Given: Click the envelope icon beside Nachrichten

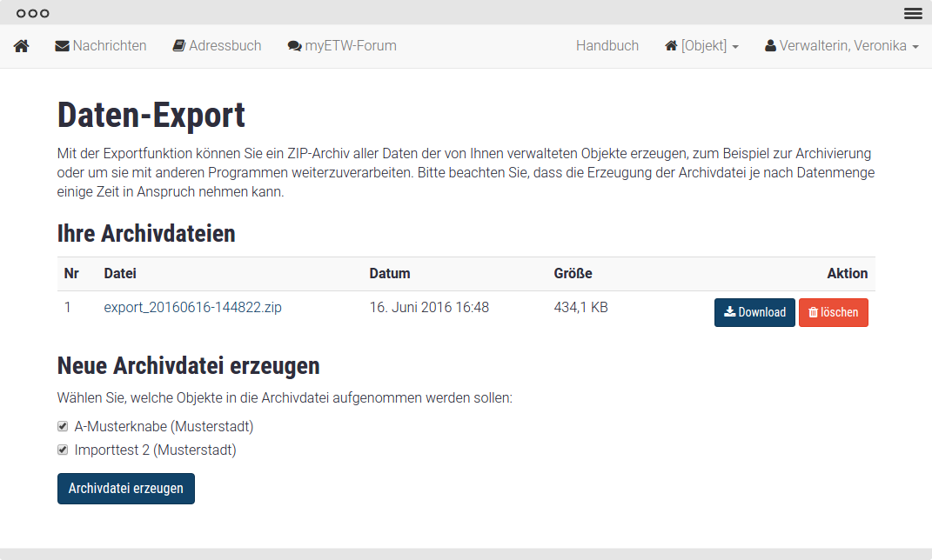Looking at the screenshot, I should (x=62, y=46).
